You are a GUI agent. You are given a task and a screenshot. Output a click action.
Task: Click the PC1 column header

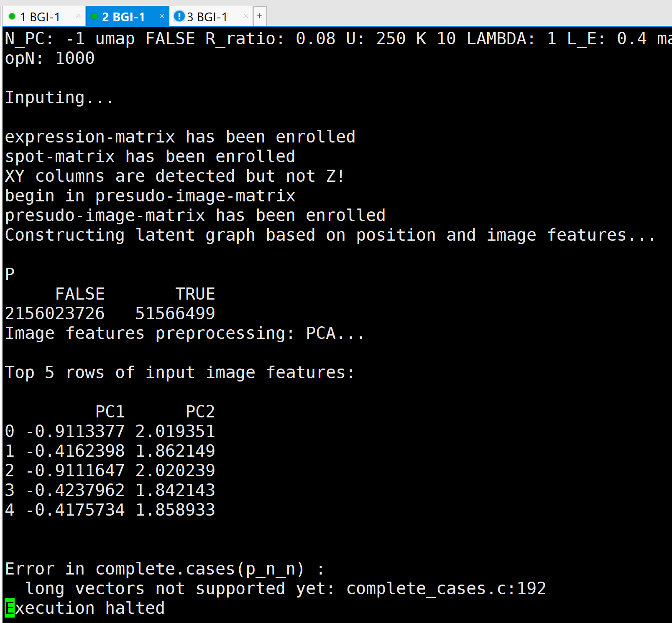tap(110, 412)
